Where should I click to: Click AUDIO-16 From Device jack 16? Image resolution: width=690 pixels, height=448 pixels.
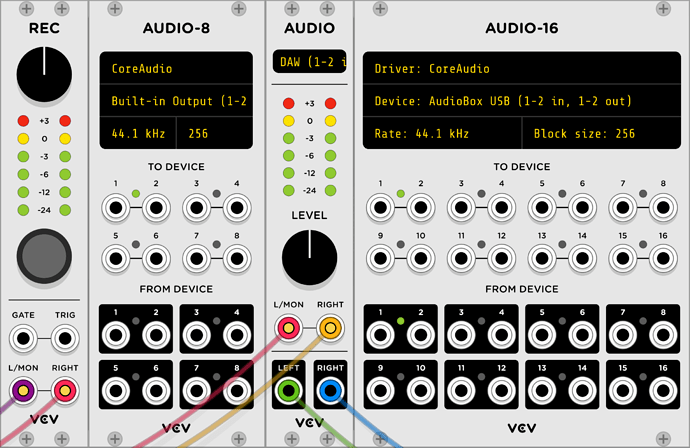point(663,391)
